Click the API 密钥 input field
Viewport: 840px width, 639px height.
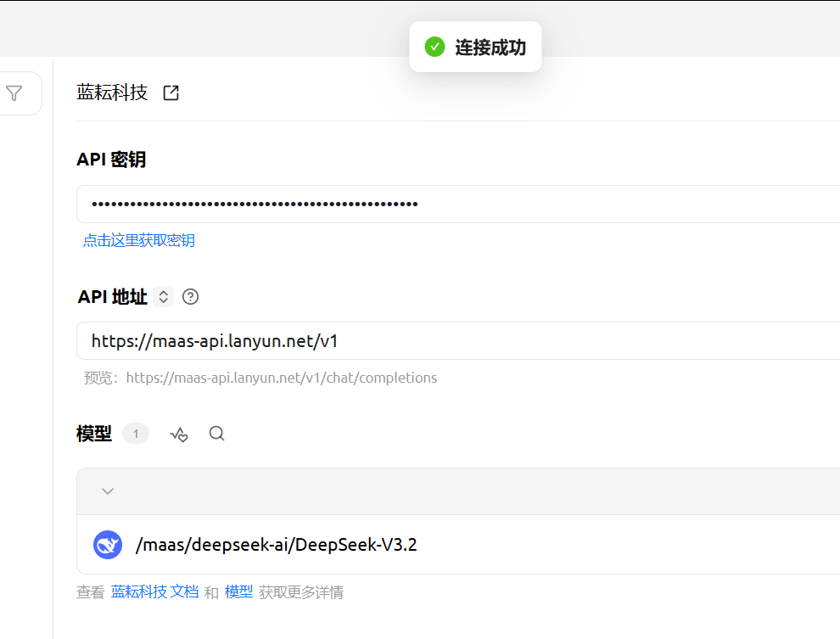458,204
